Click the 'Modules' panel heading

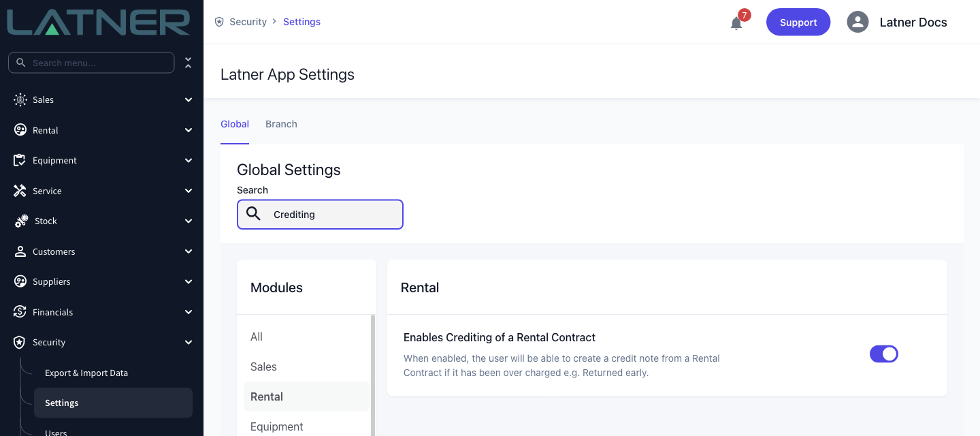click(276, 287)
